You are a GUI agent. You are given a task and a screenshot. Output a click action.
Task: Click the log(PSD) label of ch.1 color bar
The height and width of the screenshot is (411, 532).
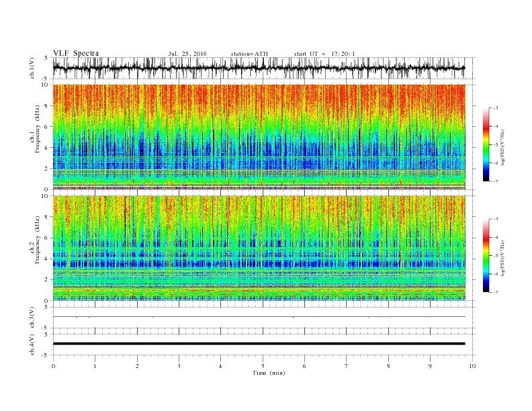pos(502,148)
